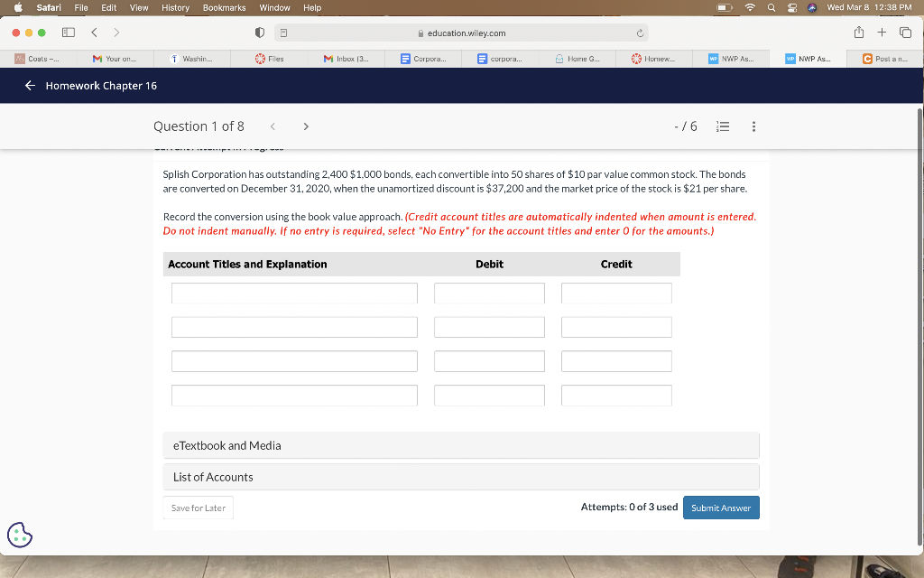Click the date and time in menu bar
The width and height of the screenshot is (924, 578).
(x=869, y=7)
